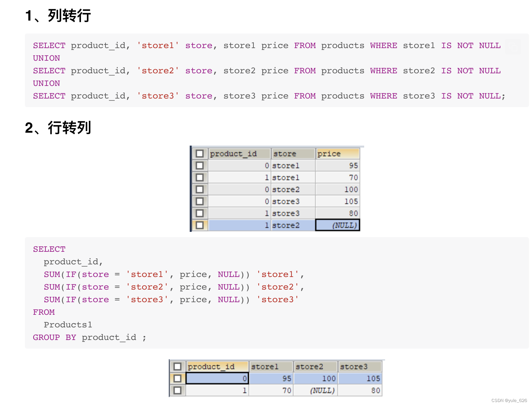Viewport: 532px width, 406px height.
Task: Click the SELECT line containing 'store2' price
Action: click(x=267, y=71)
